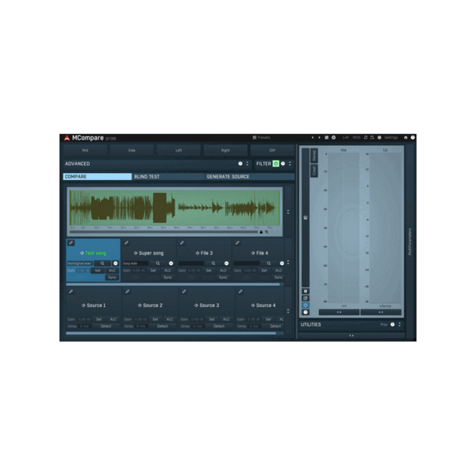This screenshot has width=476, height=476.
Task: Click the waveform horizontal scrollbar
Action: (164, 232)
